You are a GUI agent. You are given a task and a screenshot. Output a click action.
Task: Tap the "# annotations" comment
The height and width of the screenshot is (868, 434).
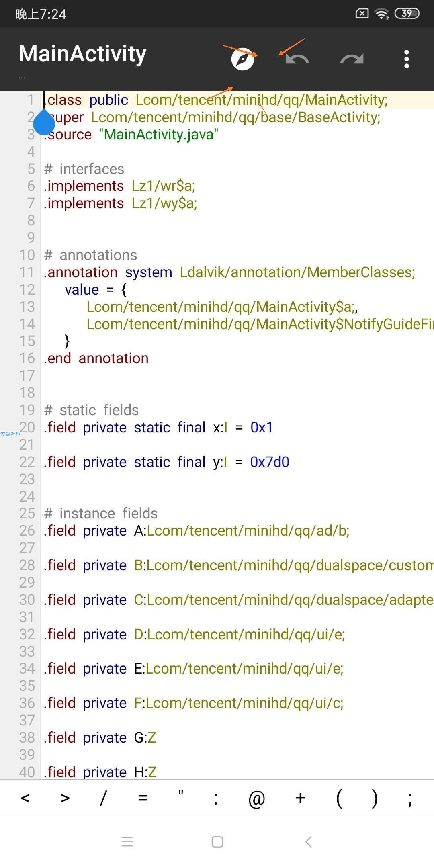tap(90, 255)
